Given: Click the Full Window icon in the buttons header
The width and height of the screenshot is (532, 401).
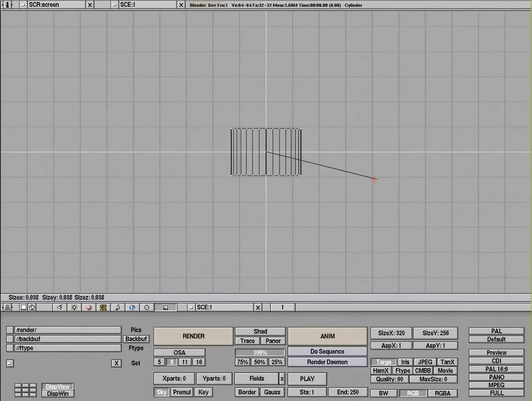Looking at the screenshot, I should [x=24, y=307].
